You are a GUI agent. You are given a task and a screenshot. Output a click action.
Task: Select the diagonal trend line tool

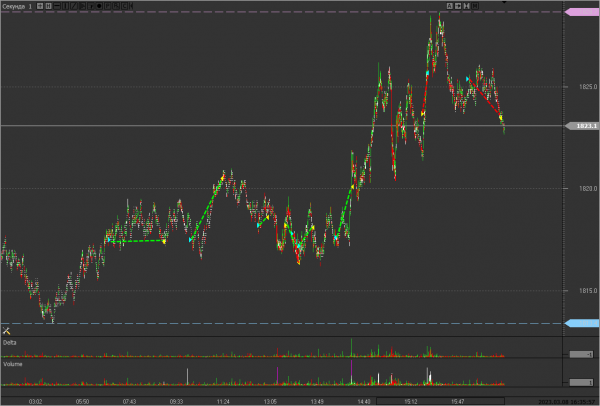(x=73, y=6)
